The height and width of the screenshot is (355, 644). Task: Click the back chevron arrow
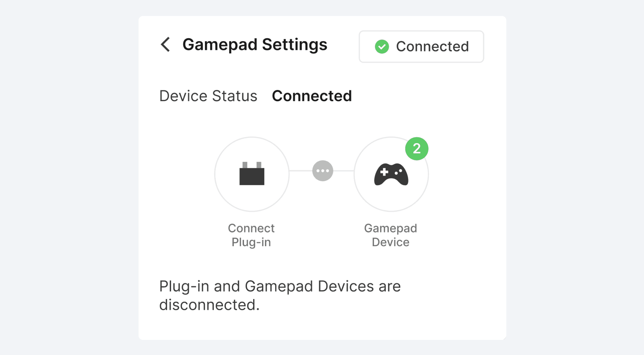[165, 44]
